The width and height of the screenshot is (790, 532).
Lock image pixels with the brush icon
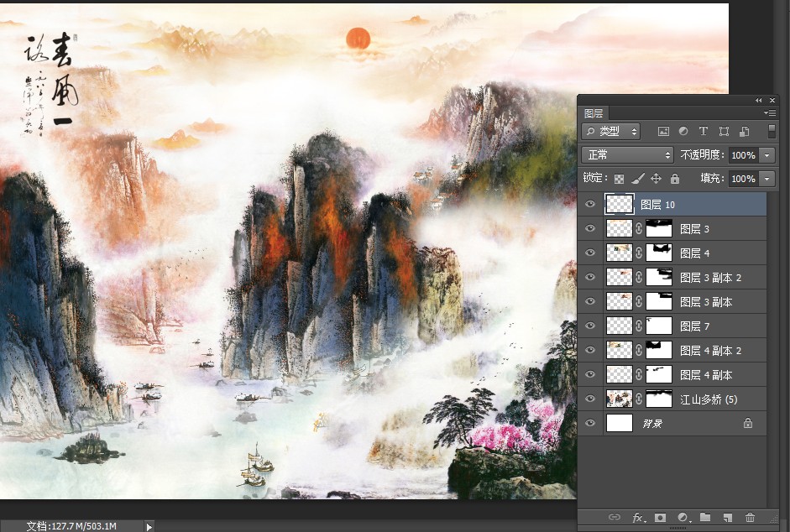638,179
